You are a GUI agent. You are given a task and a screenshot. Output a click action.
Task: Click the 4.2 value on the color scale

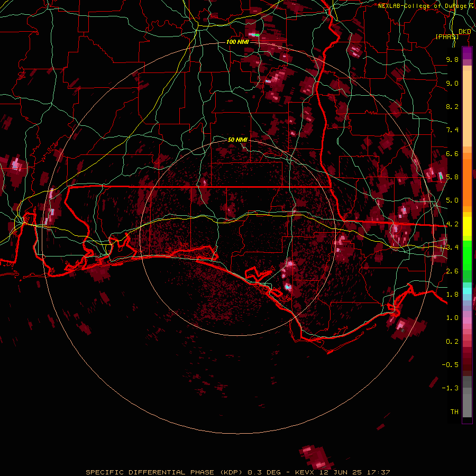[452, 224]
